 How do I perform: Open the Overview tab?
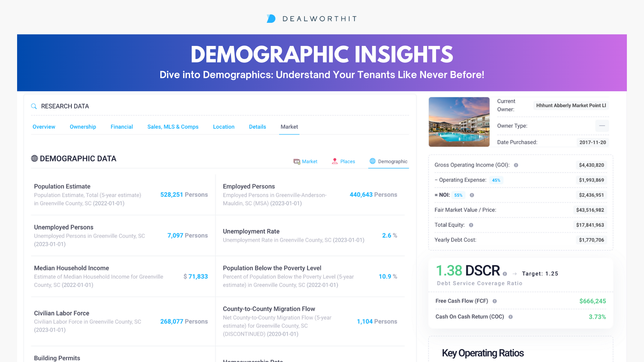[x=44, y=127]
